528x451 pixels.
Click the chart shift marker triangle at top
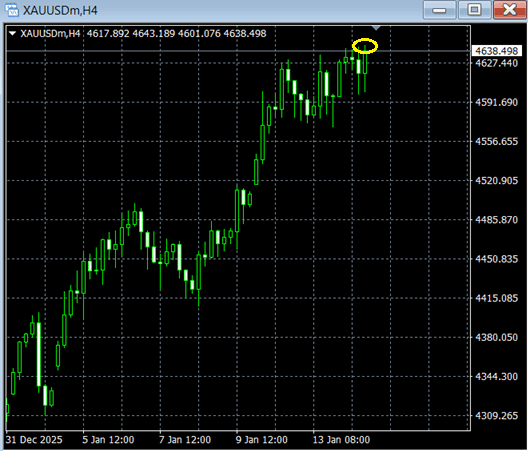point(376,28)
